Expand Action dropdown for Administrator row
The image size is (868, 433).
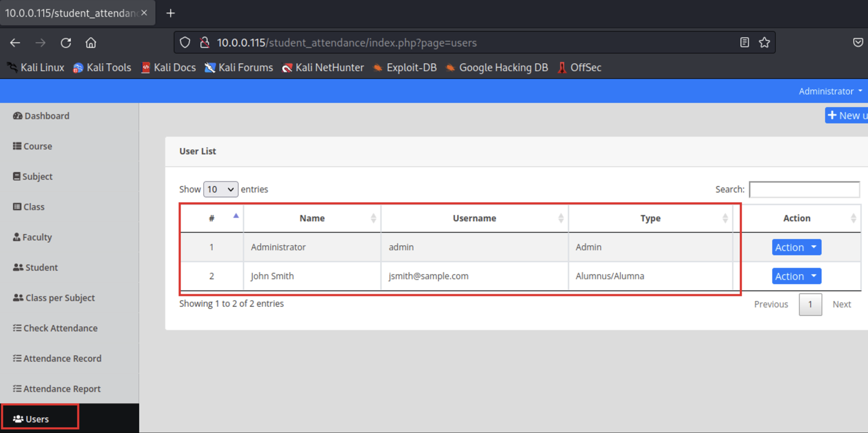(796, 247)
